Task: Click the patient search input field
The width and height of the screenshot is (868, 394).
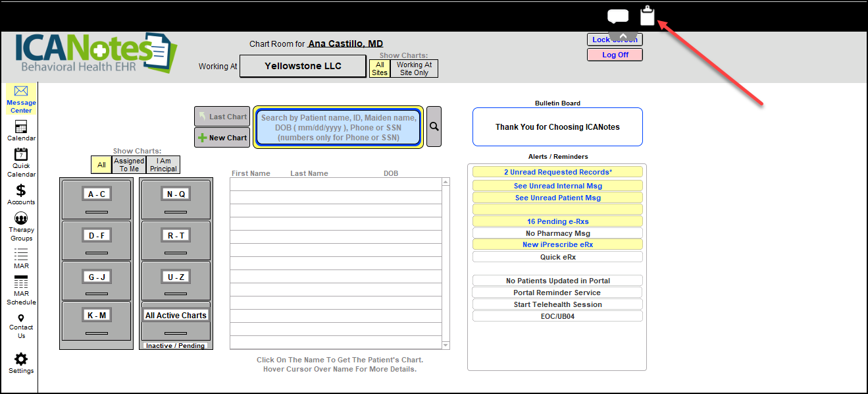Action: pos(338,127)
